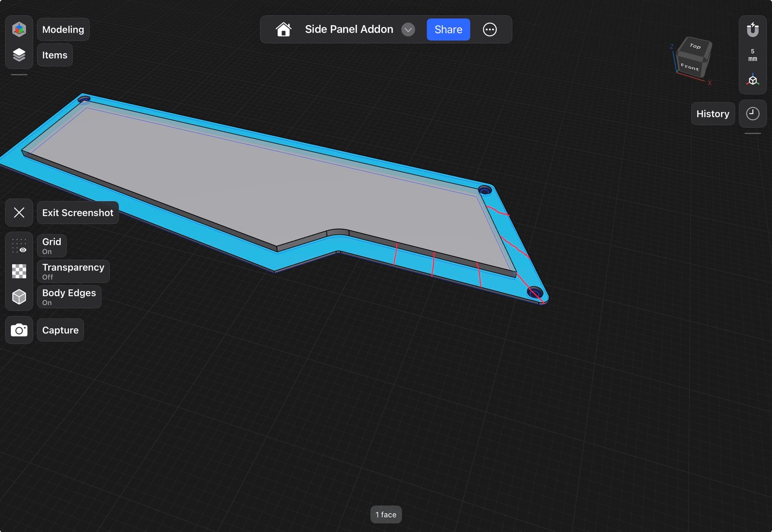Go to the home screen icon
Screen dimensions: 772x532
click(x=283, y=29)
